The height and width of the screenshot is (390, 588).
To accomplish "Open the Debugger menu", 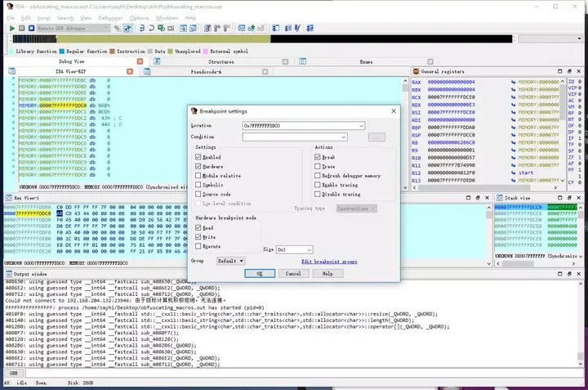I will [x=110, y=18].
